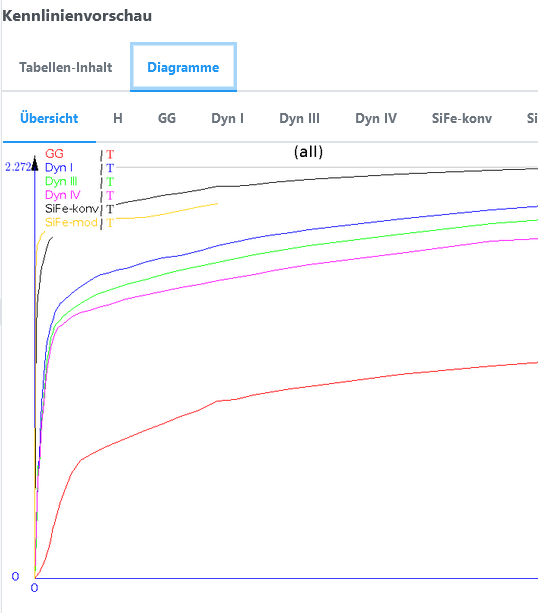Select the Diagramme tab
The height and width of the screenshot is (613, 538).
(183, 67)
